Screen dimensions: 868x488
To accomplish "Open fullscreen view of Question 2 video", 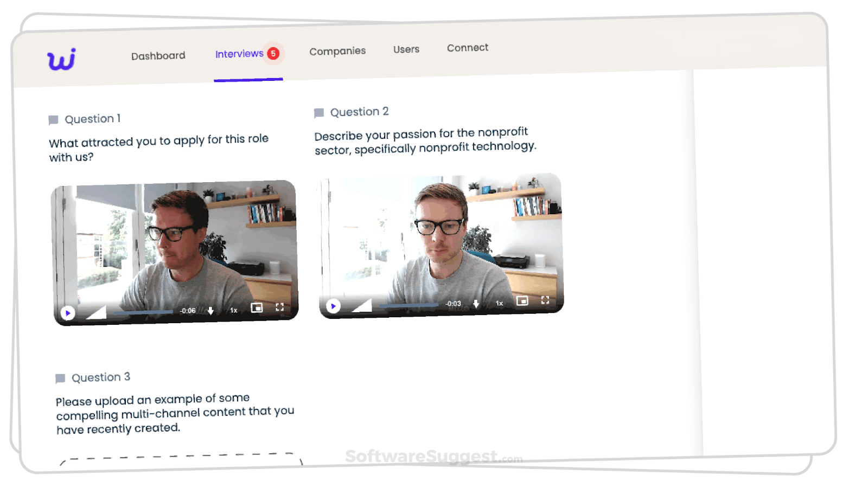I will (545, 301).
